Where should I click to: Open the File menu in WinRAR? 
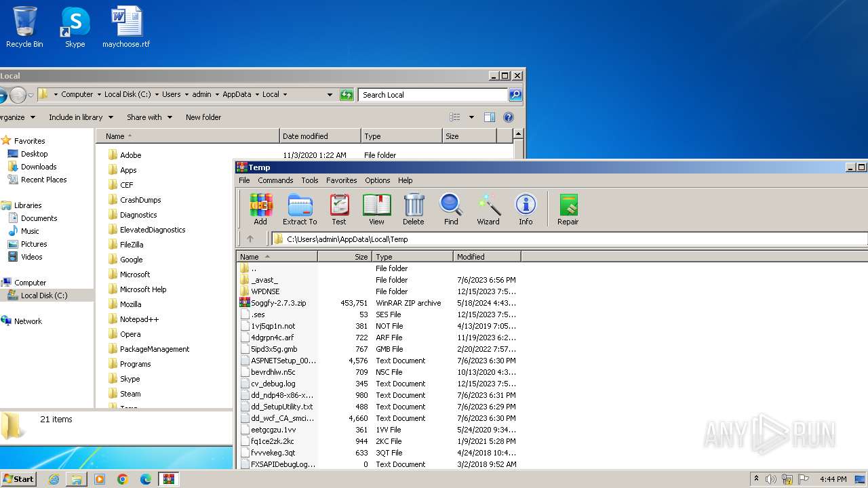[244, 180]
